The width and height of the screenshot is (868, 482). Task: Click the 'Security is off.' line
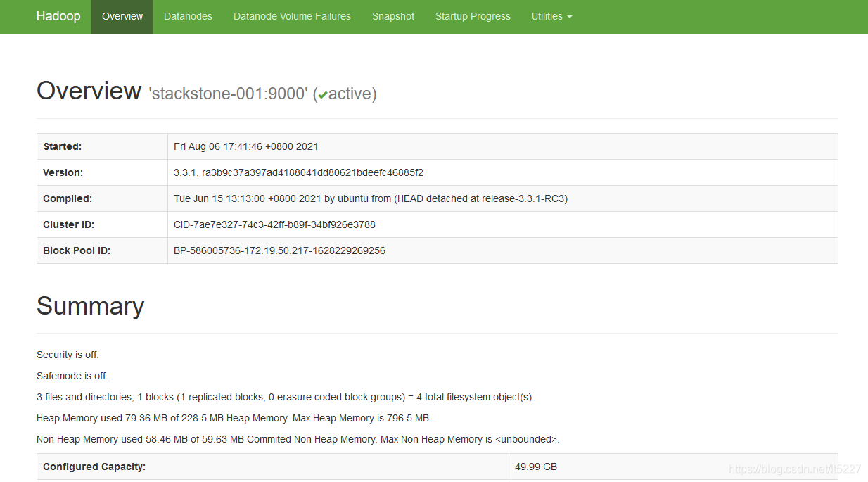click(x=68, y=355)
